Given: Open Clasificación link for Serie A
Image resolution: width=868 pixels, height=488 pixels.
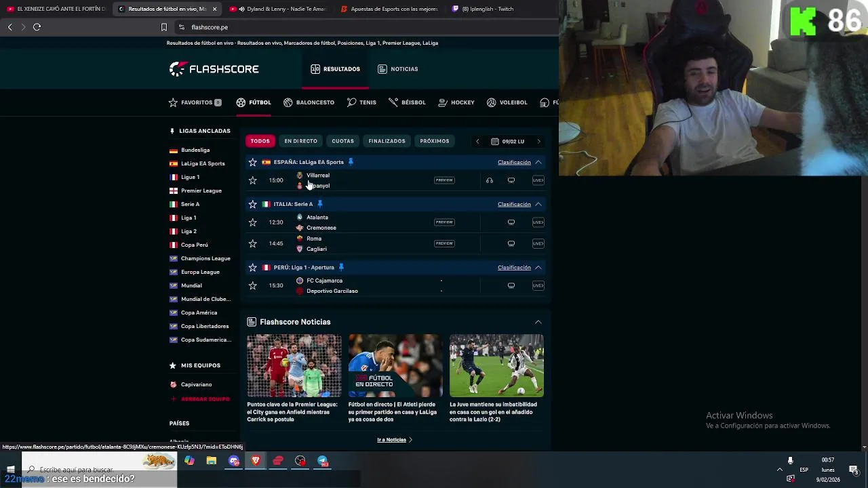Looking at the screenshot, I should click(514, 204).
